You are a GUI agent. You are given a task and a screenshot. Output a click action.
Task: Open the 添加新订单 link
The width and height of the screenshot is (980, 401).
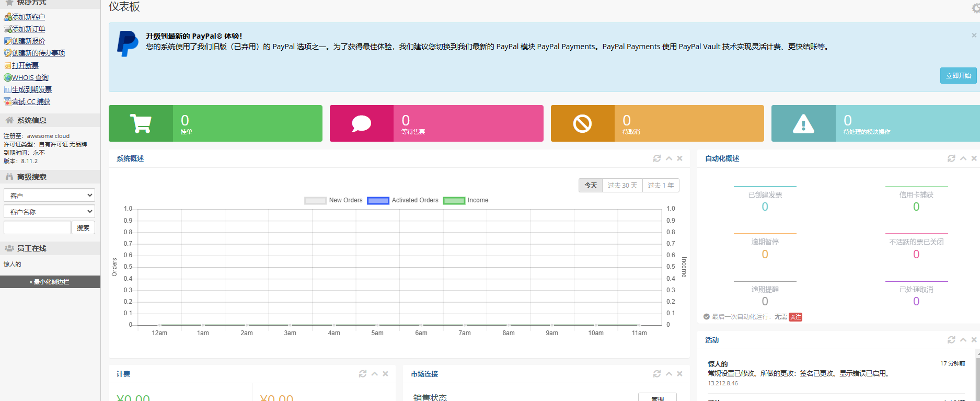(29, 29)
